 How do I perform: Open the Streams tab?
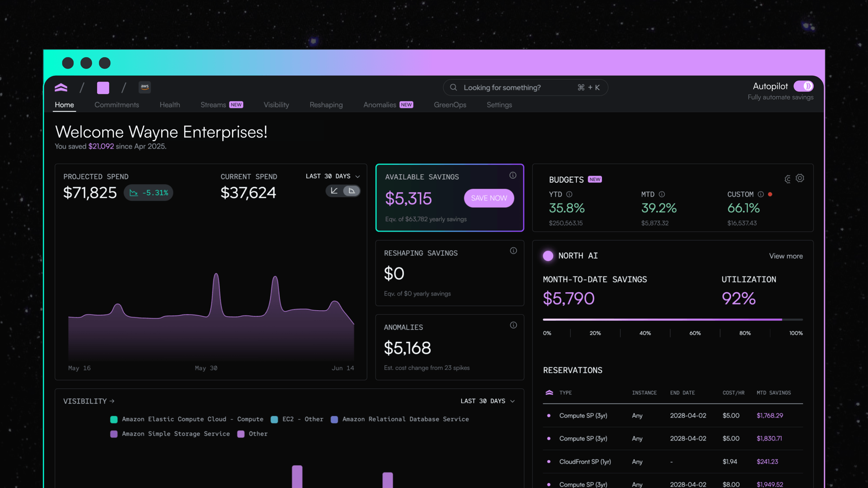(222, 105)
